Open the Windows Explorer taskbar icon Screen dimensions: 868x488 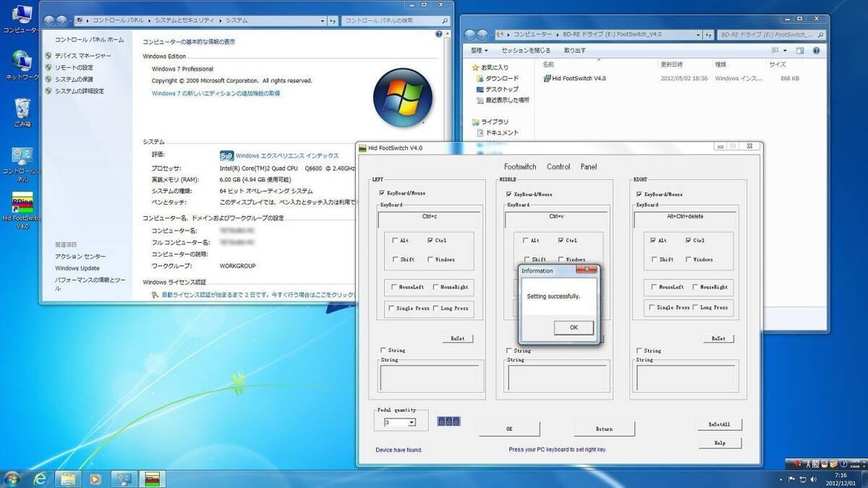click(x=67, y=479)
